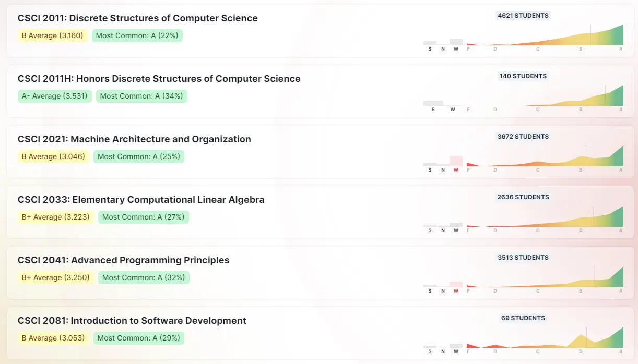The height and width of the screenshot is (364, 638).
Task: Select the B Average (3.046) tag
Action: coord(53,156)
